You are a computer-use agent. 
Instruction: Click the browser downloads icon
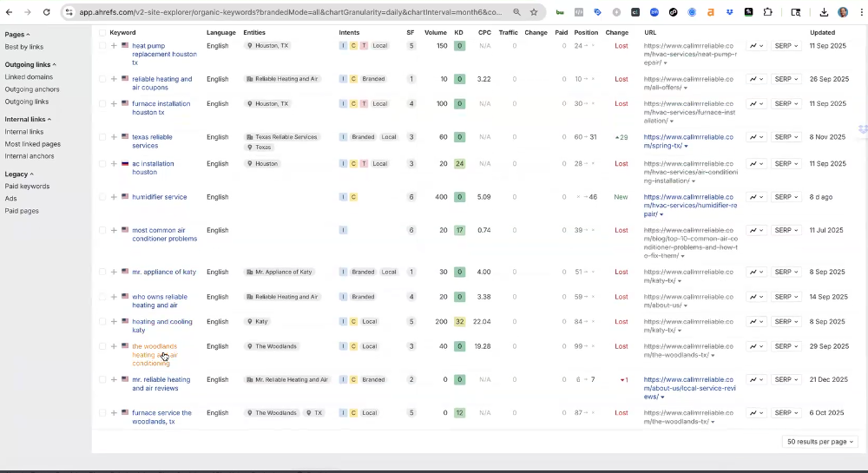click(x=824, y=12)
